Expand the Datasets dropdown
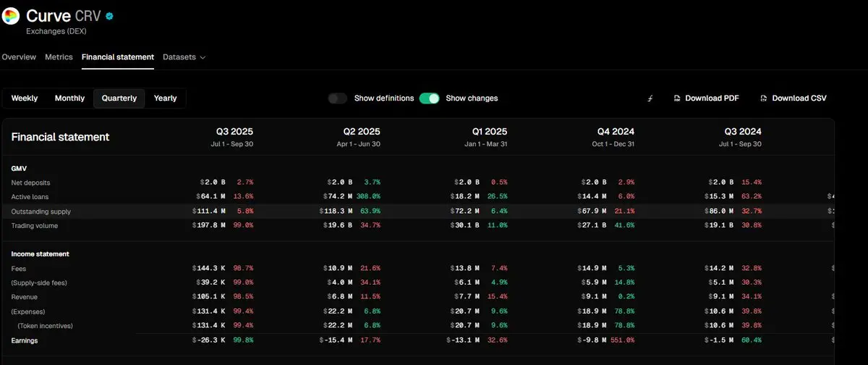 (x=184, y=57)
